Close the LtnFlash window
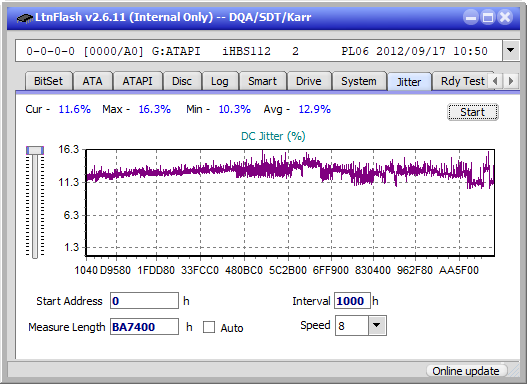This screenshot has height=384, width=527. [x=505, y=17]
